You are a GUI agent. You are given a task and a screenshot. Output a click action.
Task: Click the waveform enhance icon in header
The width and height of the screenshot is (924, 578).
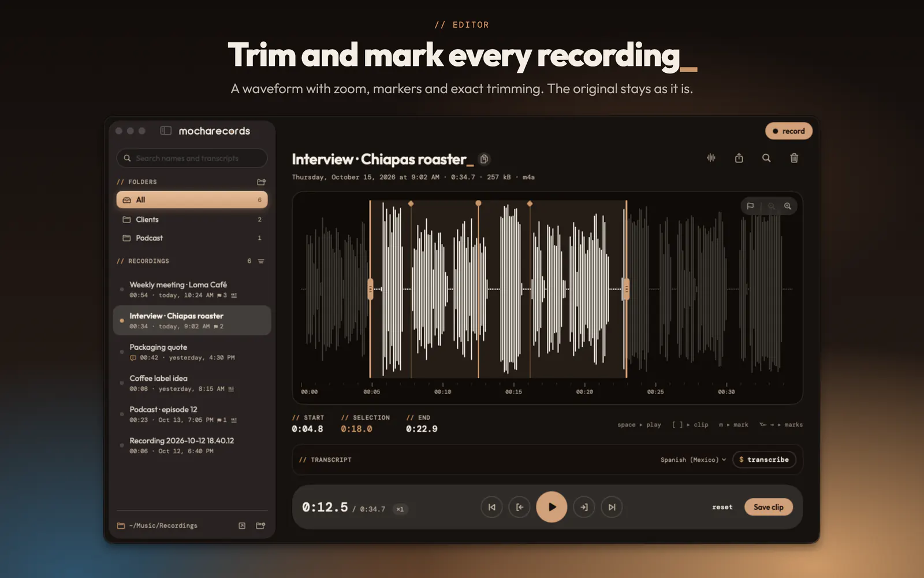tap(711, 158)
